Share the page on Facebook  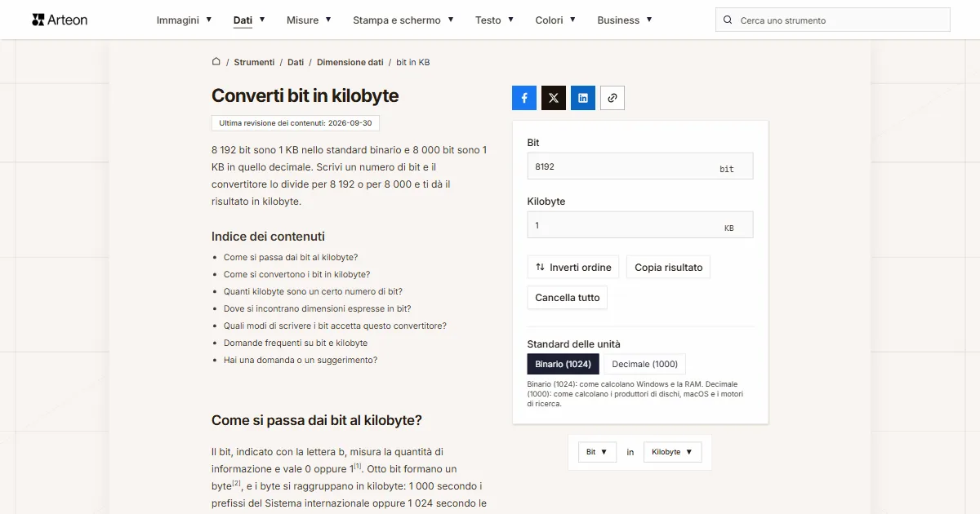[x=524, y=98]
